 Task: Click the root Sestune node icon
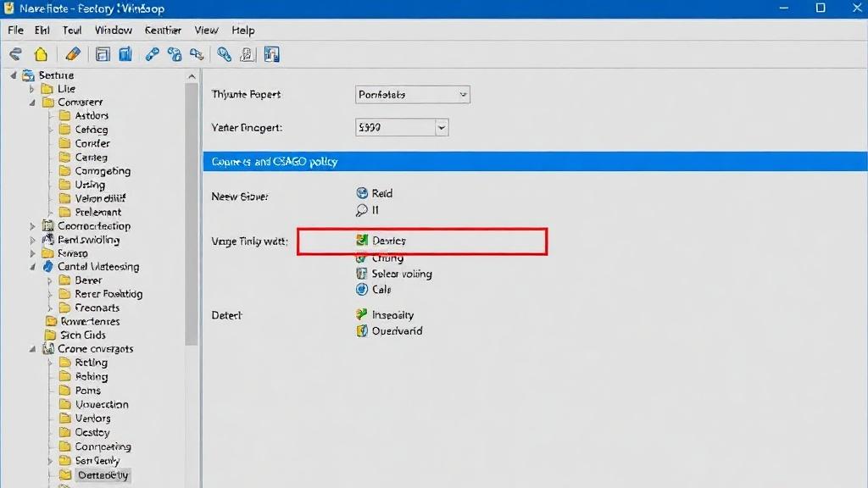[28, 75]
